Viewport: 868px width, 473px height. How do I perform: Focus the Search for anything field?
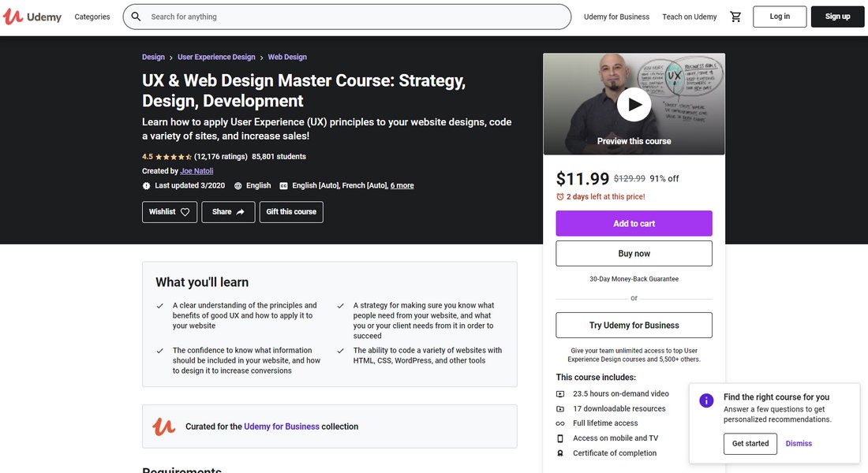[x=347, y=17]
